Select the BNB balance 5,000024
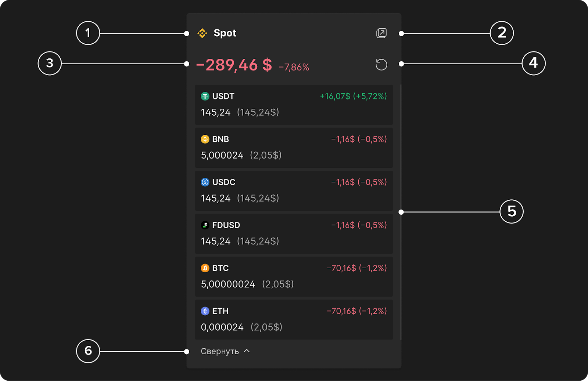The width and height of the screenshot is (588, 381). pos(222,155)
